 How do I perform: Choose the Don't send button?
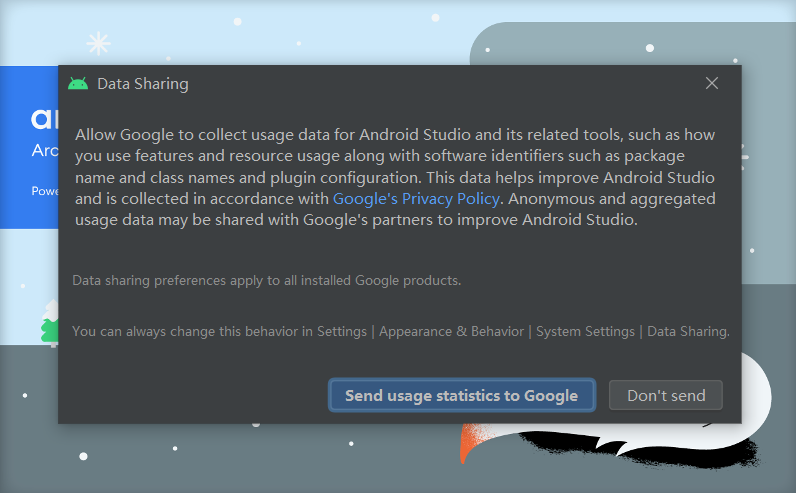coord(666,395)
